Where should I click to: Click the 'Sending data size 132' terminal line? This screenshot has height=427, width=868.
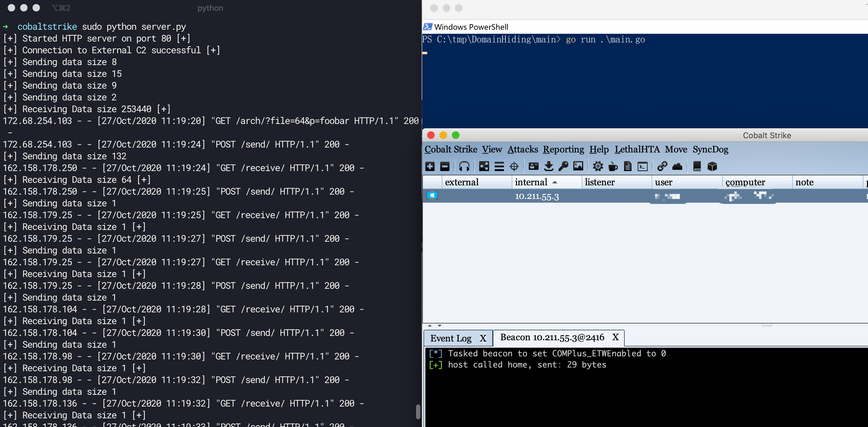click(x=65, y=156)
